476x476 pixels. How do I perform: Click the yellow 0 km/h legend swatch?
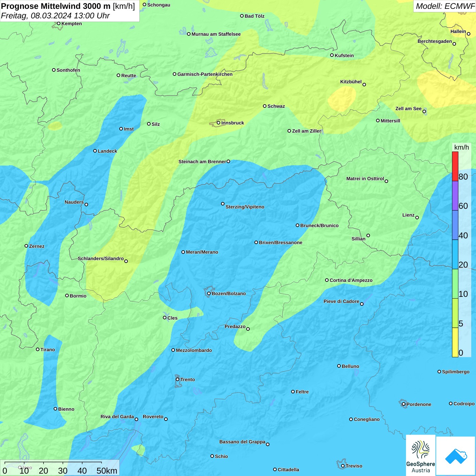[455, 342]
